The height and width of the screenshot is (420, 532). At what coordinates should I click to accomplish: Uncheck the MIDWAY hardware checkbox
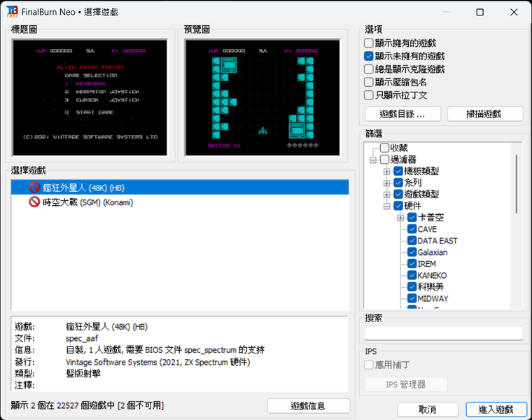(x=412, y=298)
